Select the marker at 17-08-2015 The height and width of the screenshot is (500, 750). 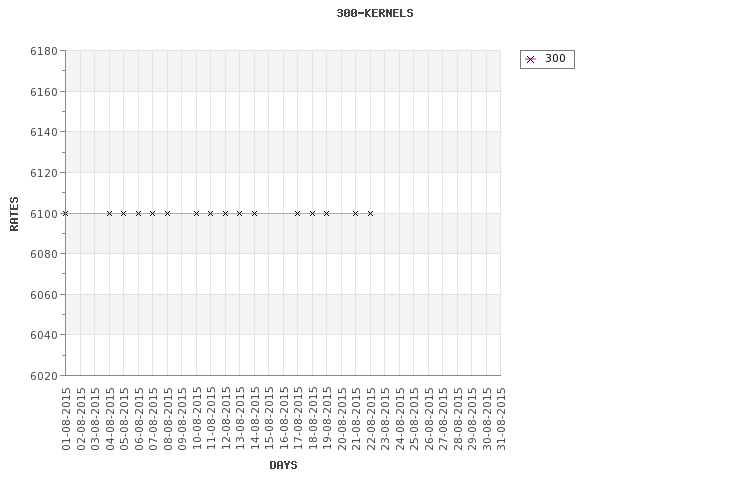point(298,213)
